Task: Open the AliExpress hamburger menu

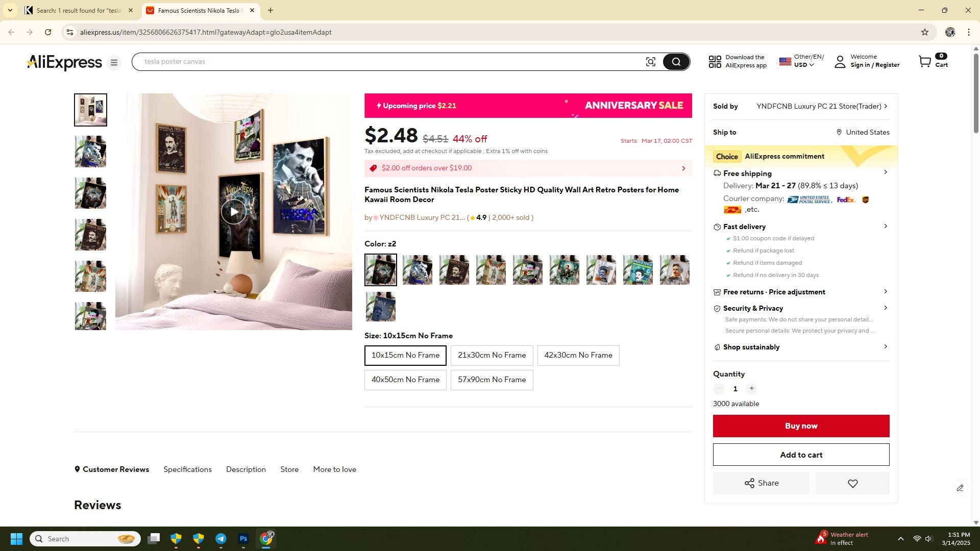Action: pyautogui.click(x=114, y=62)
